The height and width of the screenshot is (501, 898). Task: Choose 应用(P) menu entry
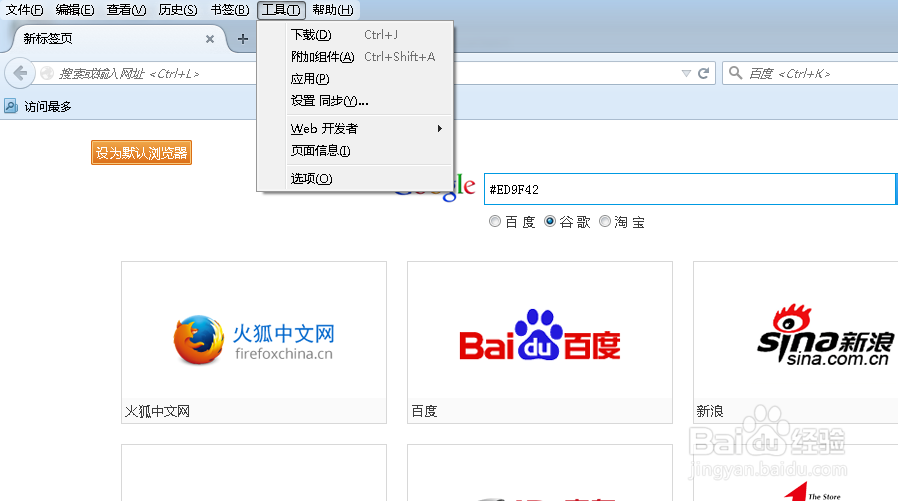point(355,79)
